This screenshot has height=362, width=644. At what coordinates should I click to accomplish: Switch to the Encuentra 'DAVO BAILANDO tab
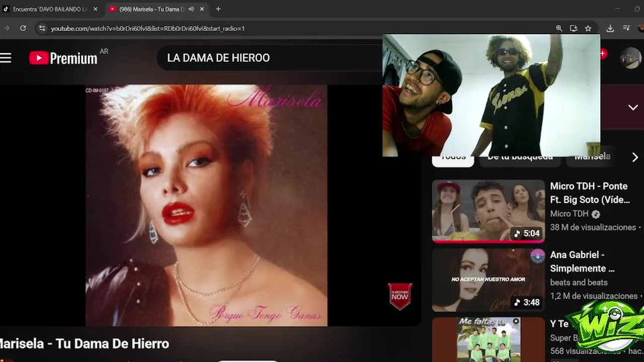pyautogui.click(x=50, y=9)
